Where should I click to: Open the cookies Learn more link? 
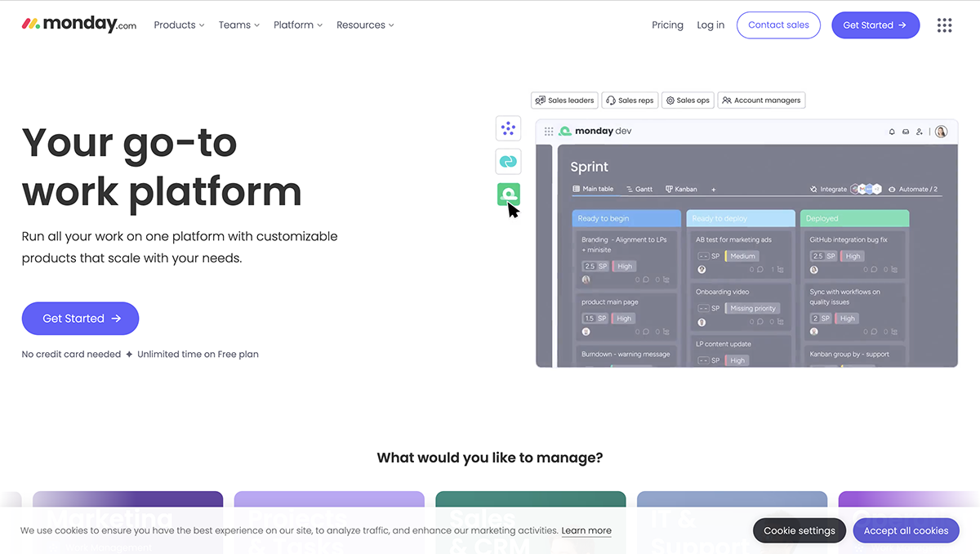(x=586, y=530)
